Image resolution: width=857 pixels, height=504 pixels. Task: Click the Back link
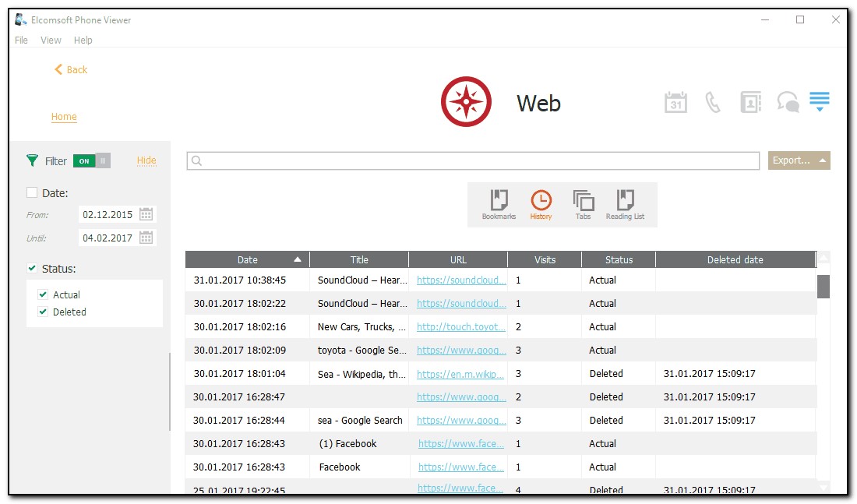(x=71, y=69)
